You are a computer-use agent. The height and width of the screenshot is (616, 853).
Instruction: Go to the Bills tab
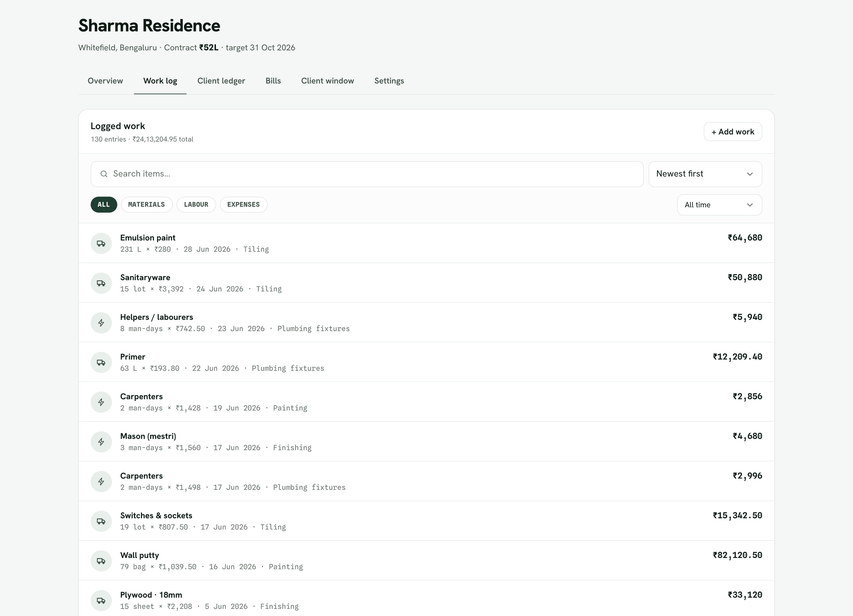tap(273, 81)
